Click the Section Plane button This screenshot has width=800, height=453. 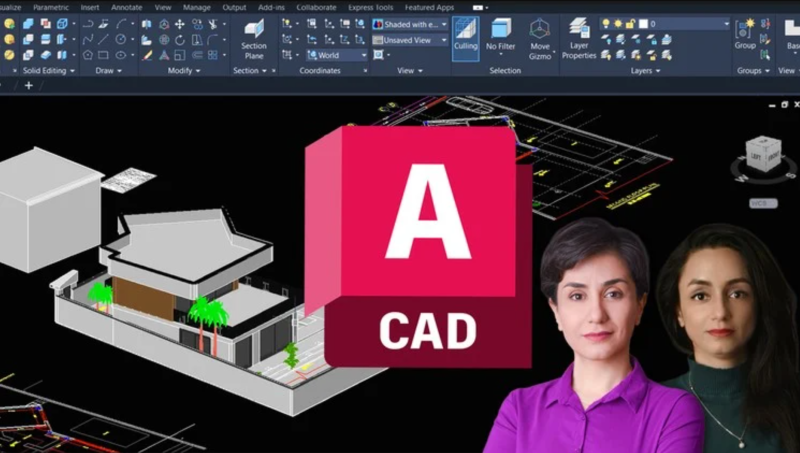254,39
